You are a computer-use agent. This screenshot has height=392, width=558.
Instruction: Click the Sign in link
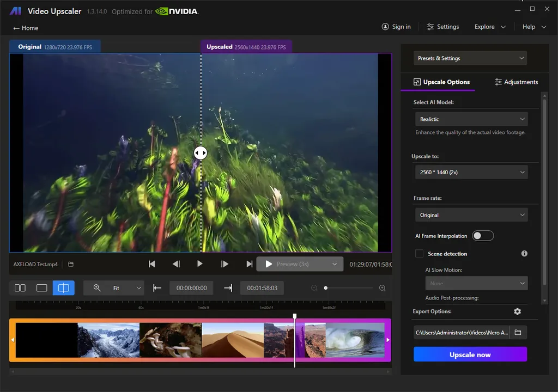[397, 26]
